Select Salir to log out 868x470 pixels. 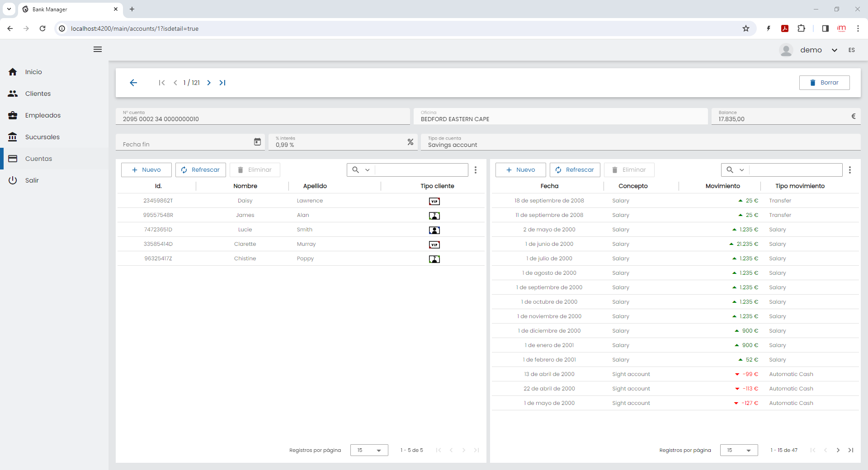click(x=54, y=180)
